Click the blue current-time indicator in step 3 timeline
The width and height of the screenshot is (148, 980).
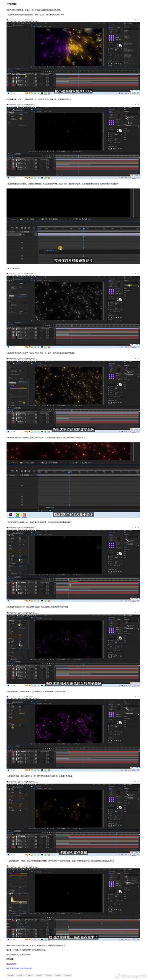pos(84,229)
